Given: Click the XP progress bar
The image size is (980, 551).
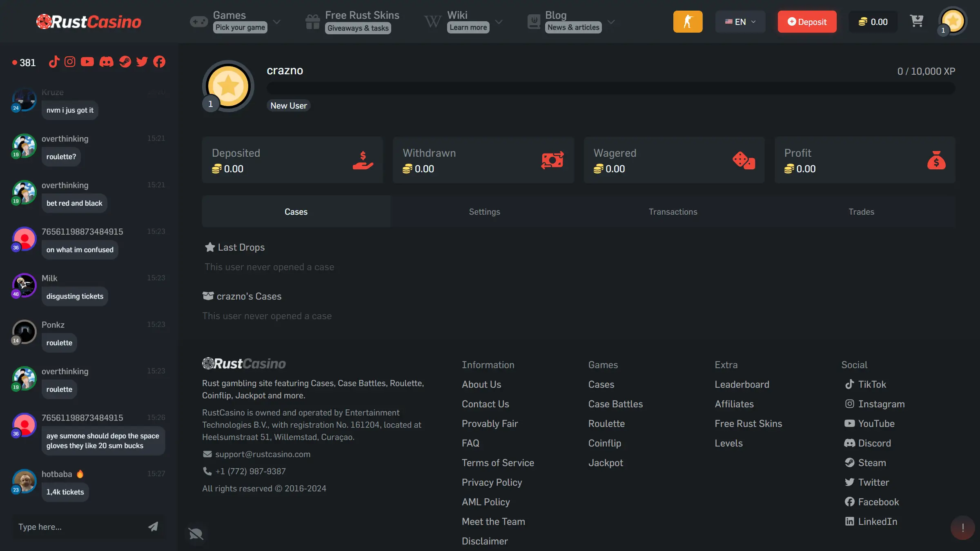Looking at the screenshot, I should pyautogui.click(x=611, y=88).
